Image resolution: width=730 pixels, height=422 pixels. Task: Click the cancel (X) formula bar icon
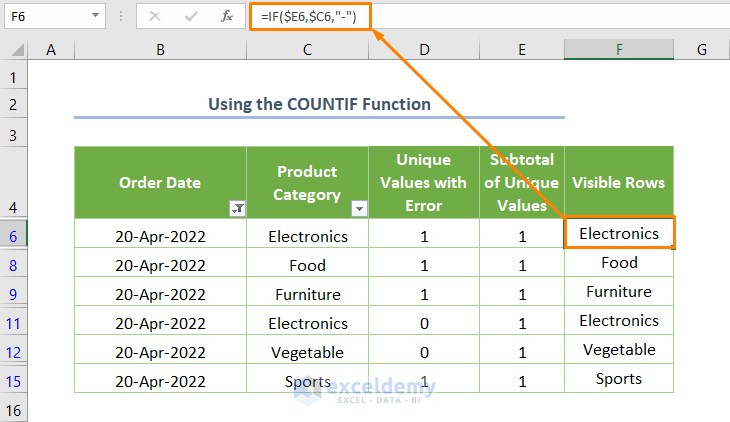155,16
